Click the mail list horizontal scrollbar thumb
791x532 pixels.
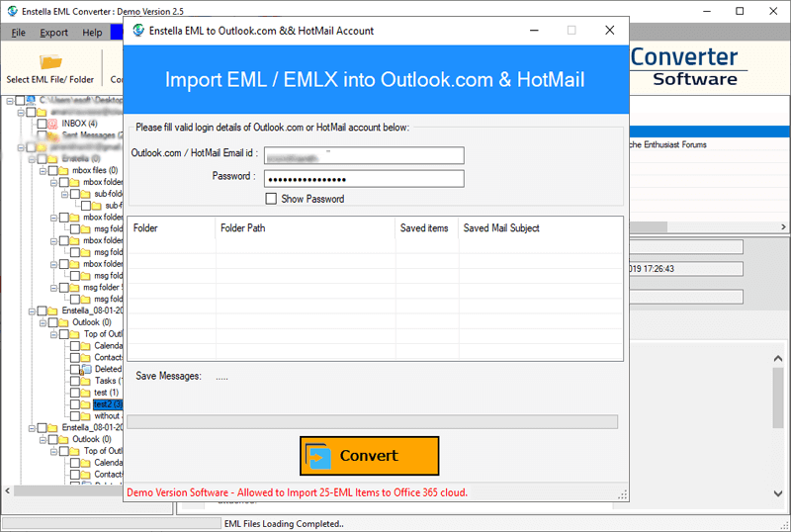(x=648, y=227)
